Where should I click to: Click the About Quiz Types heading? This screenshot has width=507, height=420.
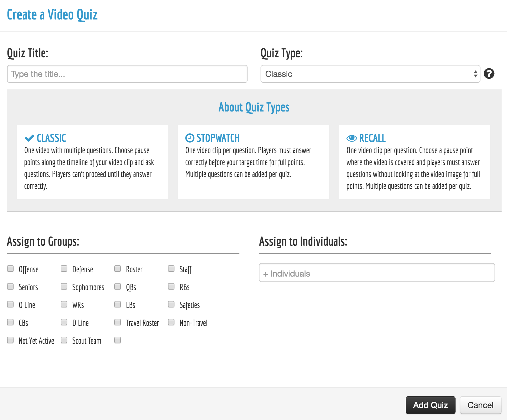[254, 107]
